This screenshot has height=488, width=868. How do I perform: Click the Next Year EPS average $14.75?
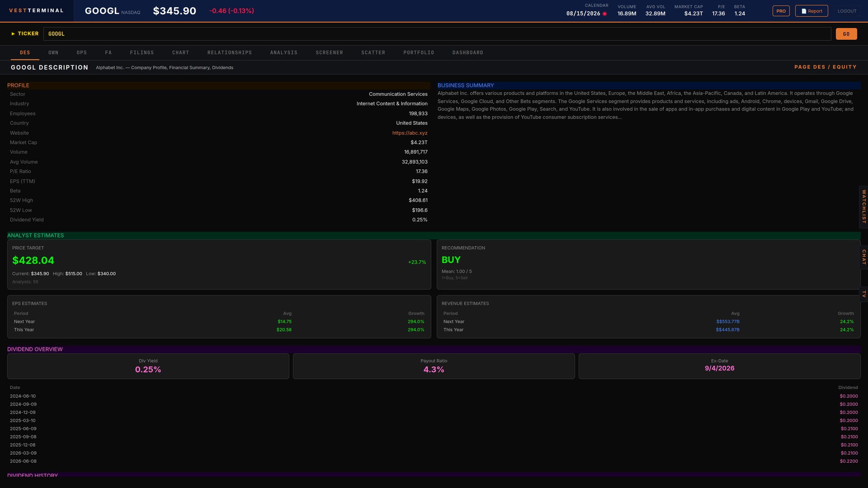284,322
